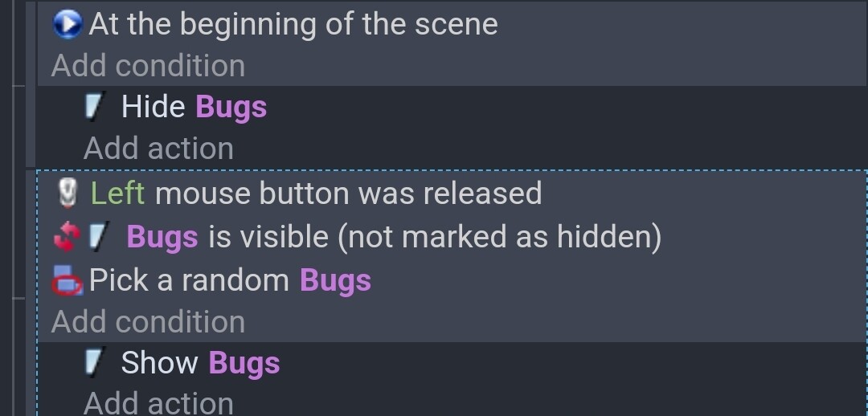
Task: Add a condition under Pick a random Bugs
Action: pos(149,322)
